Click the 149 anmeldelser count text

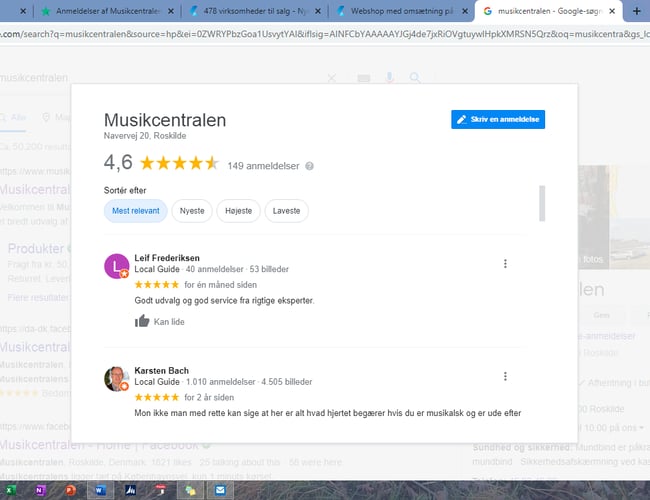pyautogui.click(x=263, y=166)
